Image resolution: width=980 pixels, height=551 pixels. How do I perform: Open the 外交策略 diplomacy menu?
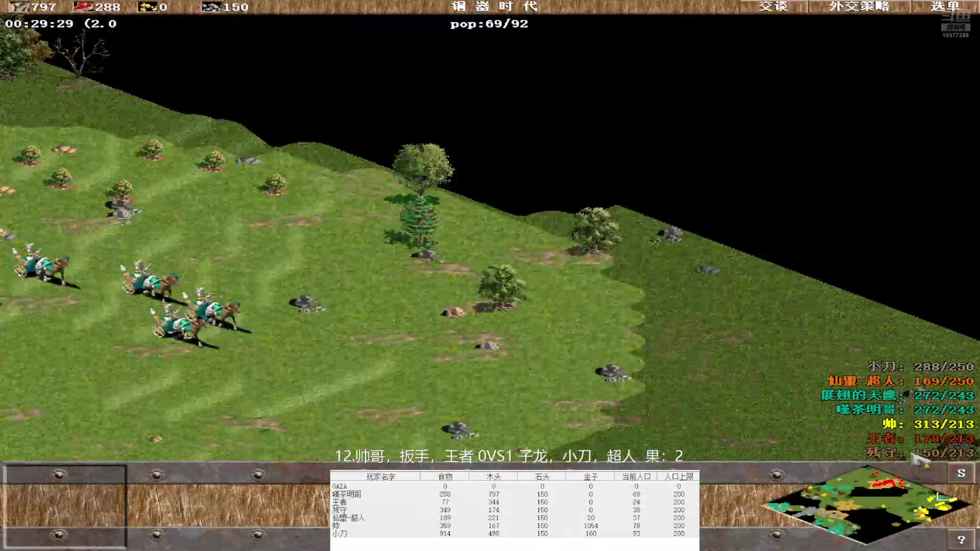(x=859, y=6)
